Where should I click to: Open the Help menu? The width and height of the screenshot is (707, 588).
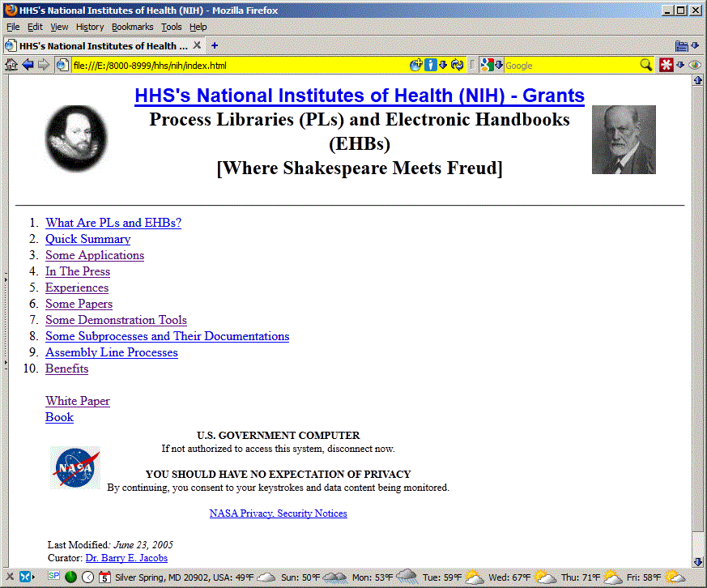pos(198,27)
